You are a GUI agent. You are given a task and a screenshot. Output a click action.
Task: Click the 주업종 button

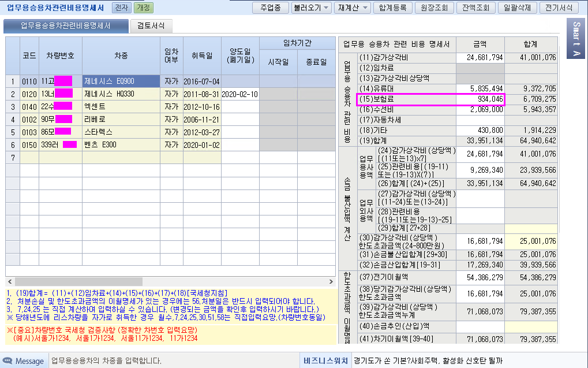point(270,8)
